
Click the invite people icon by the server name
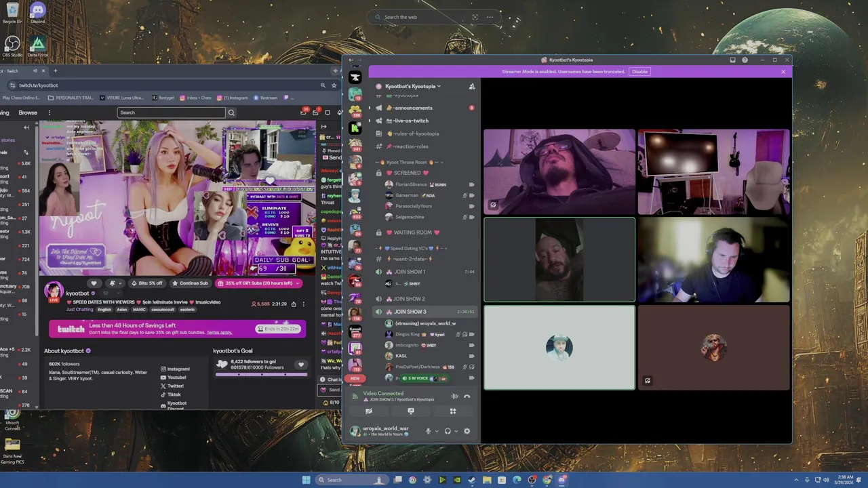point(471,86)
